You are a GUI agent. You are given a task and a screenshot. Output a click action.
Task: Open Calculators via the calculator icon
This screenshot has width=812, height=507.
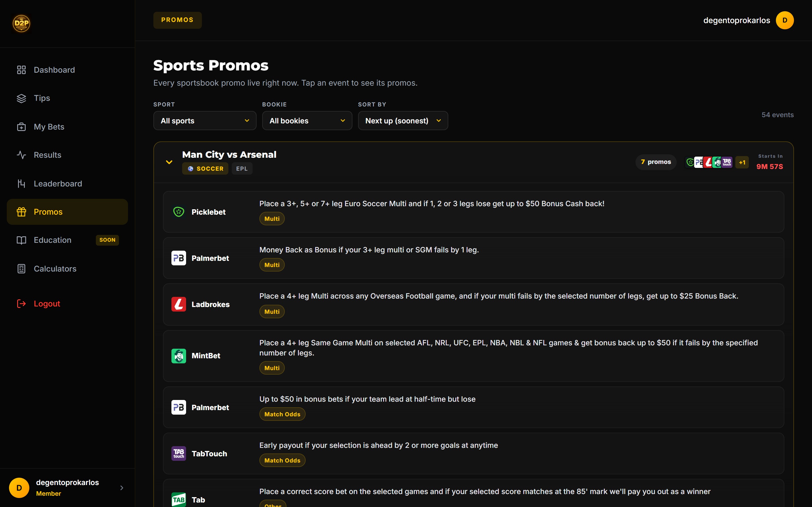[21, 269]
